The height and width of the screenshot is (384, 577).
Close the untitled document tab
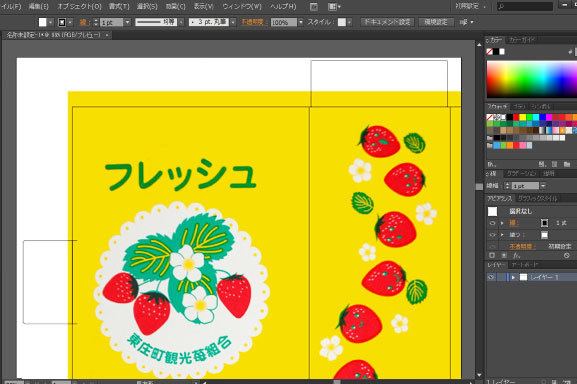107,35
